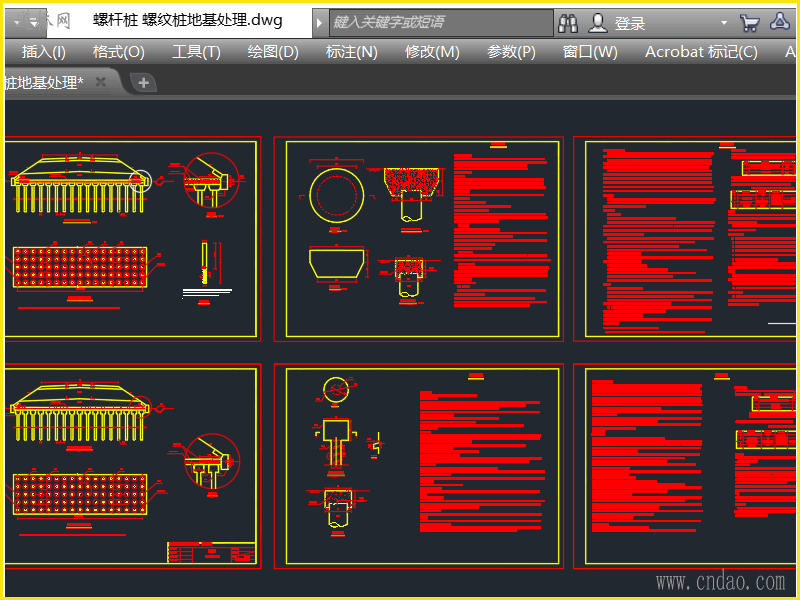Open the 参数(P) menu
This screenshot has width=800, height=600.
(511, 52)
